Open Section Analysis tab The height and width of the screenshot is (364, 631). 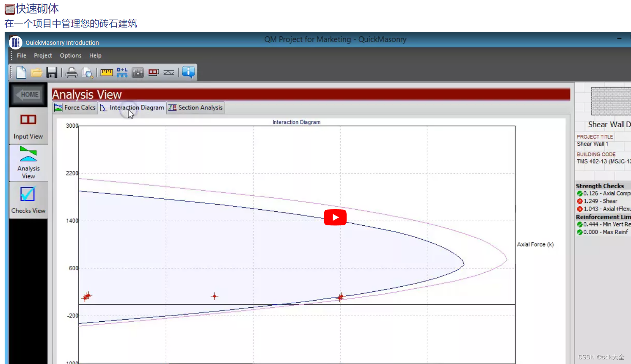[196, 108]
